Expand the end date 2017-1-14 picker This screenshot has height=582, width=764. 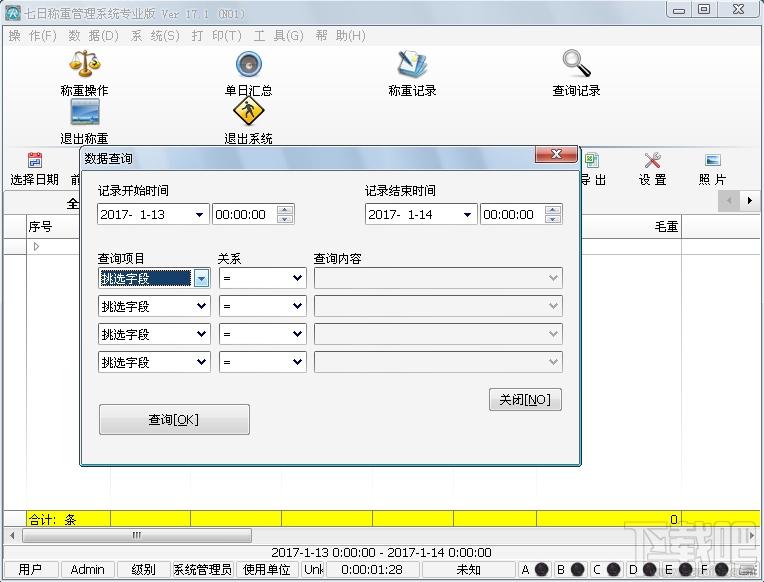tap(467, 214)
